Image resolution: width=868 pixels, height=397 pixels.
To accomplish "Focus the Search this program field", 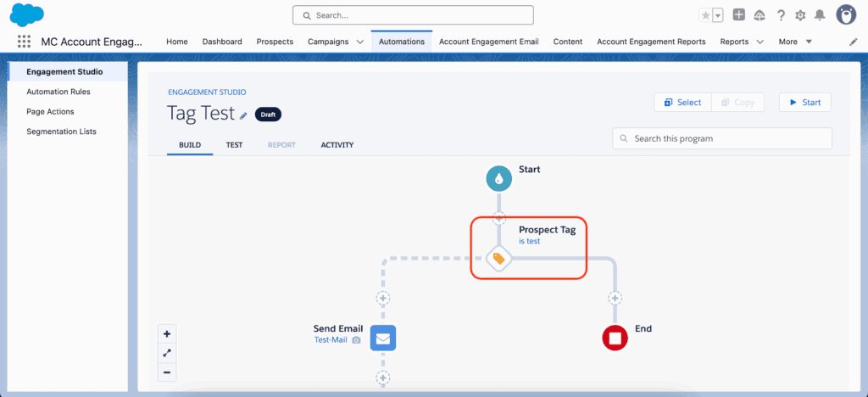I will 722,138.
